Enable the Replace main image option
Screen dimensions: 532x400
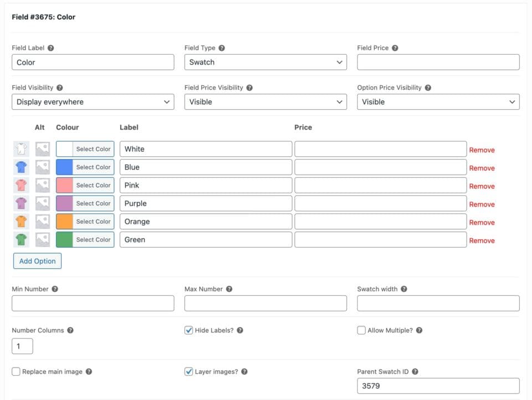point(16,371)
